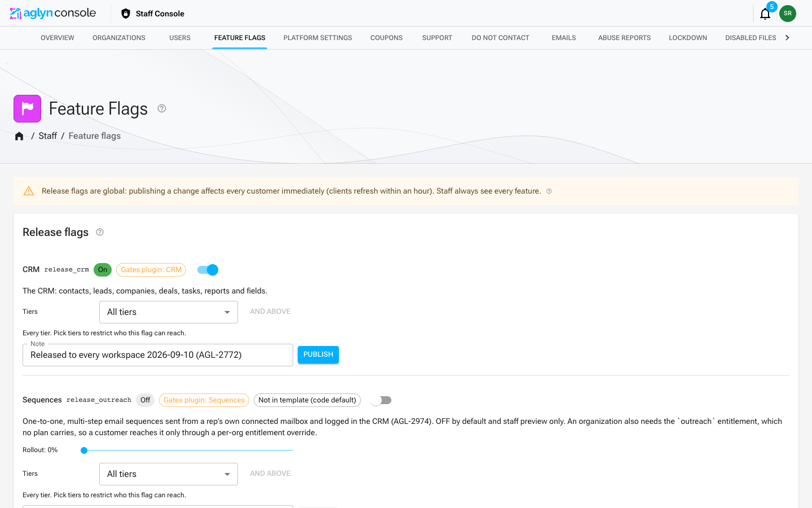Open the Coupons tab
The height and width of the screenshot is (508, 812).
[386, 38]
